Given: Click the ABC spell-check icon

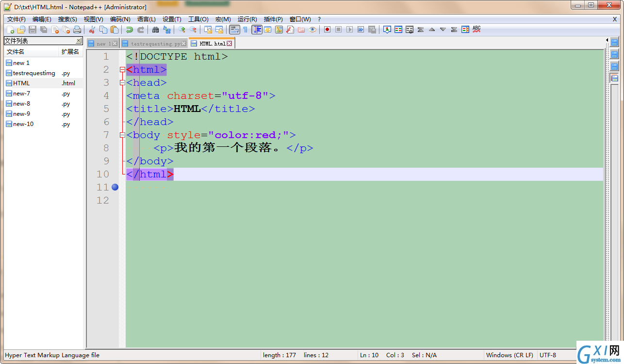Looking at the screenshot, I should point(476,30).
